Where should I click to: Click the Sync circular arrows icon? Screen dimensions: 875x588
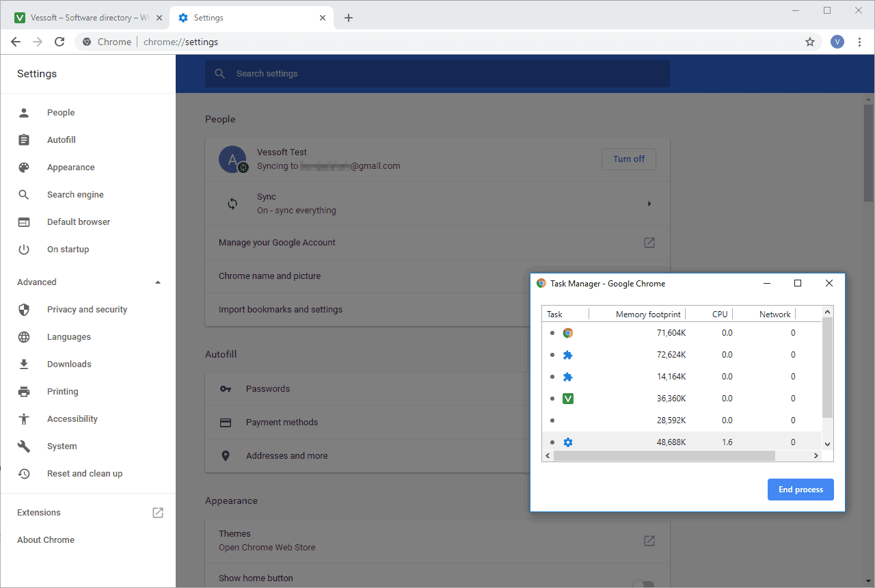click(x=232, y=204)
